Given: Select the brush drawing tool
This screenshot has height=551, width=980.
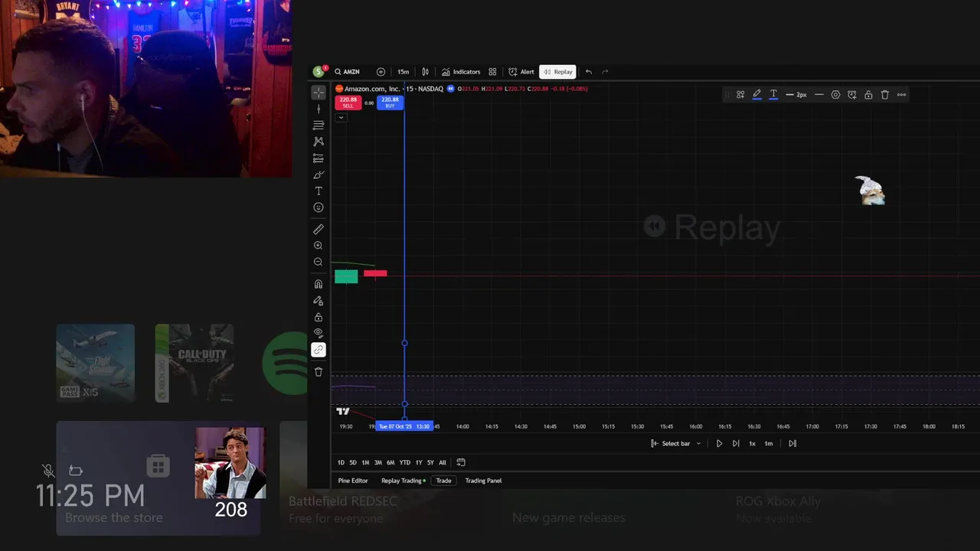Looking at the screenshot, I should (318, 175).
